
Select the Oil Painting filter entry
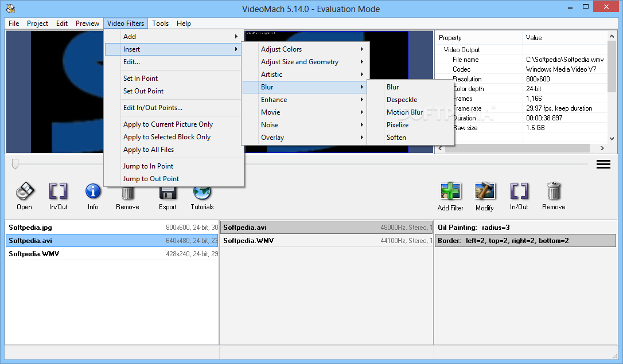525,228
